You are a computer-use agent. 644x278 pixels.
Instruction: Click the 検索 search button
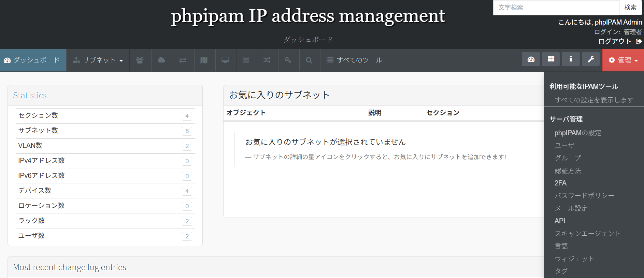(630, 8)
